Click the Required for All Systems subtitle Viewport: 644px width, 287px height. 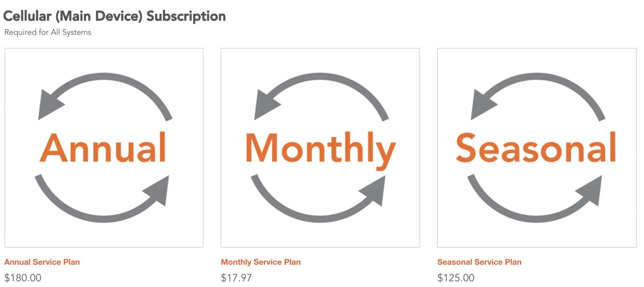pyautogui.click(x=48, y=32)
